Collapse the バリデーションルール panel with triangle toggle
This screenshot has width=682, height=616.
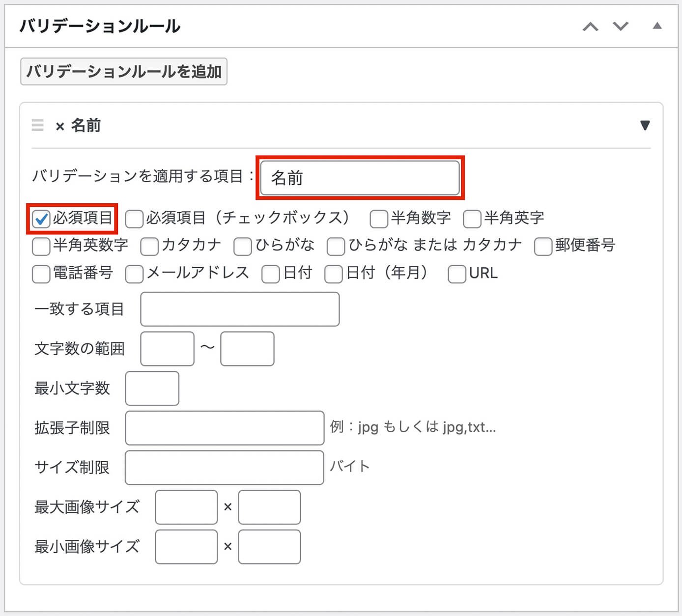(x=657, y=26)
